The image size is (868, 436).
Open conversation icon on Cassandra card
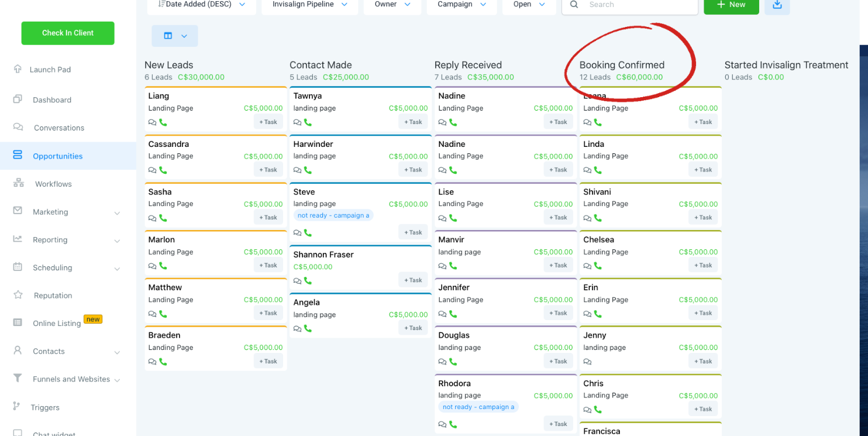(x=153, y=170)
